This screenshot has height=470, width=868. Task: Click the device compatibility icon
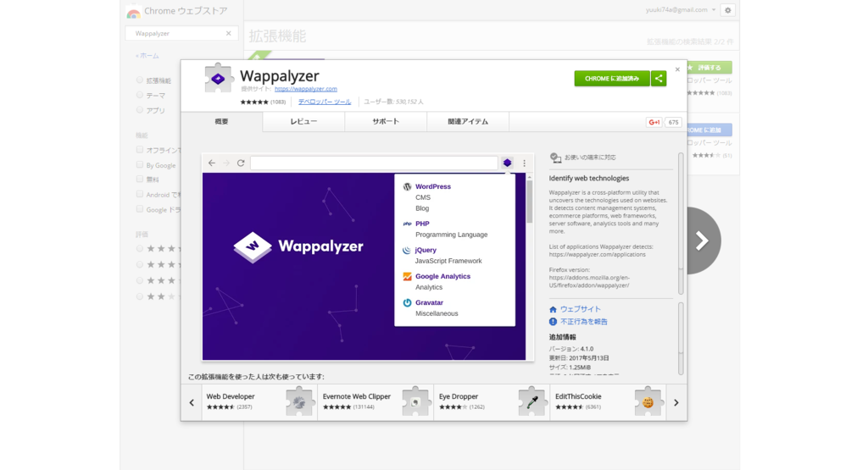tap(555, 158)
